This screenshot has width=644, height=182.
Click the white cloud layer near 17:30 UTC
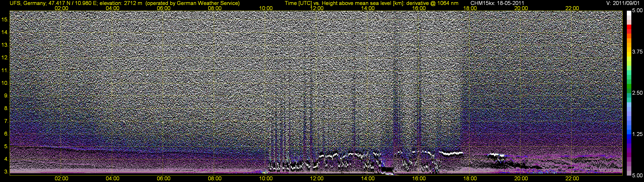pos(451,153)
